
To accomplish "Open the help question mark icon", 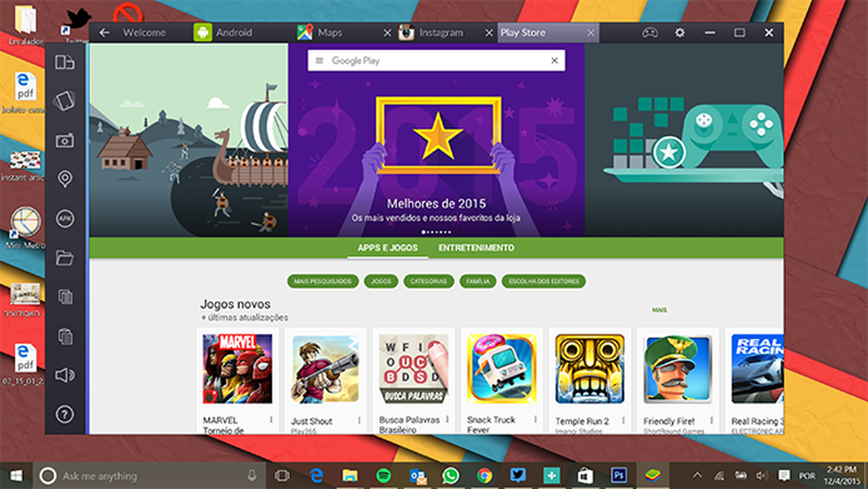I will [x=64, y=414].
